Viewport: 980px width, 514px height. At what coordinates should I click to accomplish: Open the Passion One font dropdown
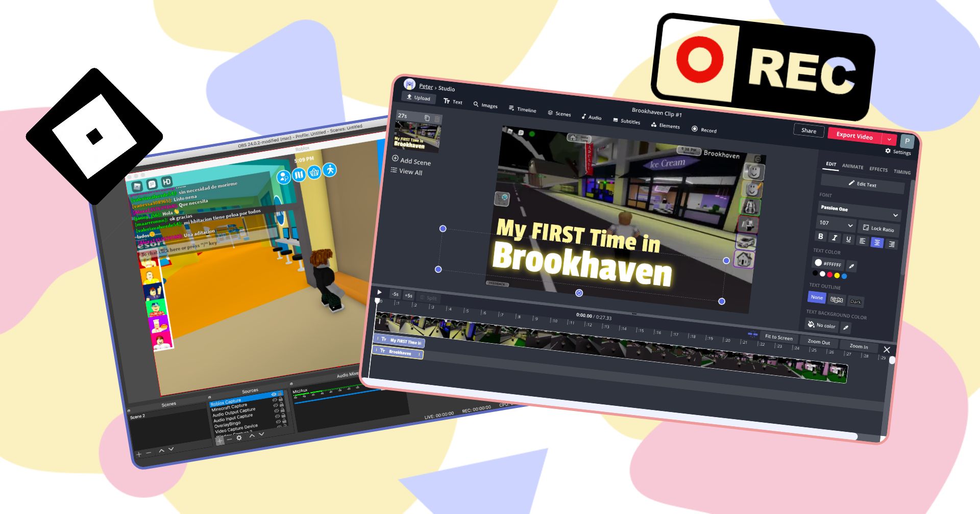[x=859, y=211]
